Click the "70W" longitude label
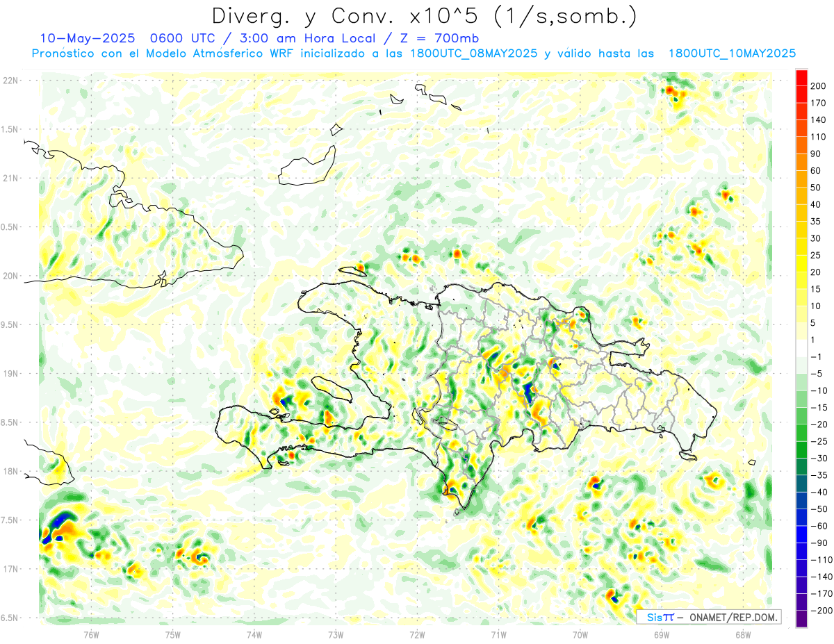 point(580,634)
